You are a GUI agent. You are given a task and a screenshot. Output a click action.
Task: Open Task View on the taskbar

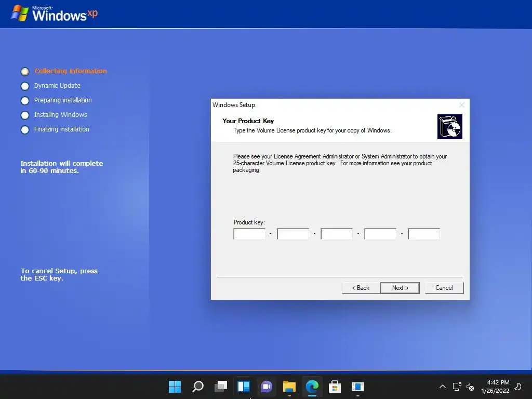[221, 387]
